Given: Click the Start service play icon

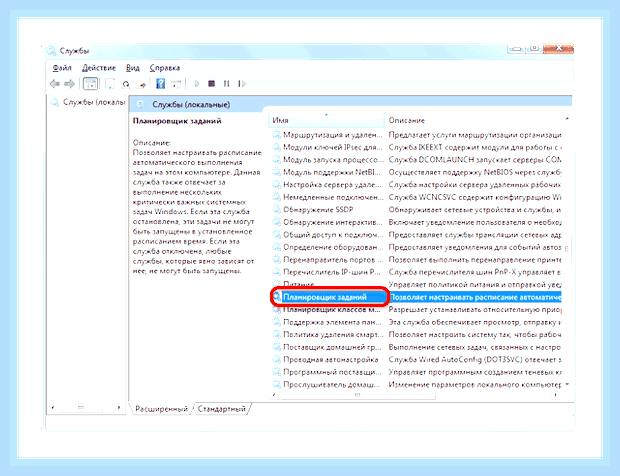Looking at the screenshot, I should pos(197,84).
